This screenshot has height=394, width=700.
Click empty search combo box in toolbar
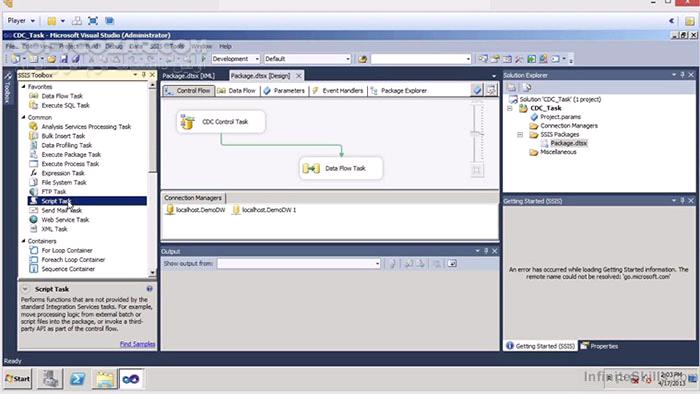point(421,59)
